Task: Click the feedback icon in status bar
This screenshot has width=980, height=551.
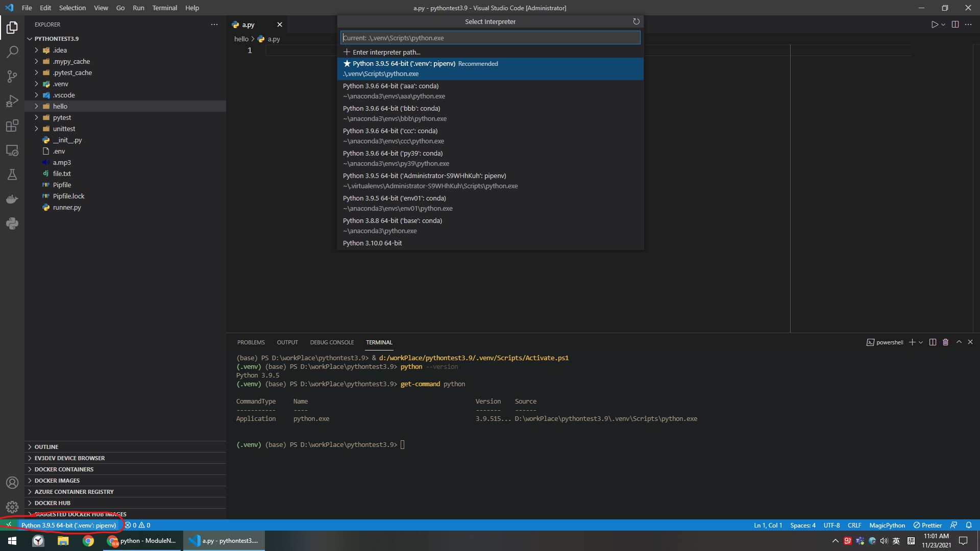Action: (953, 525)
